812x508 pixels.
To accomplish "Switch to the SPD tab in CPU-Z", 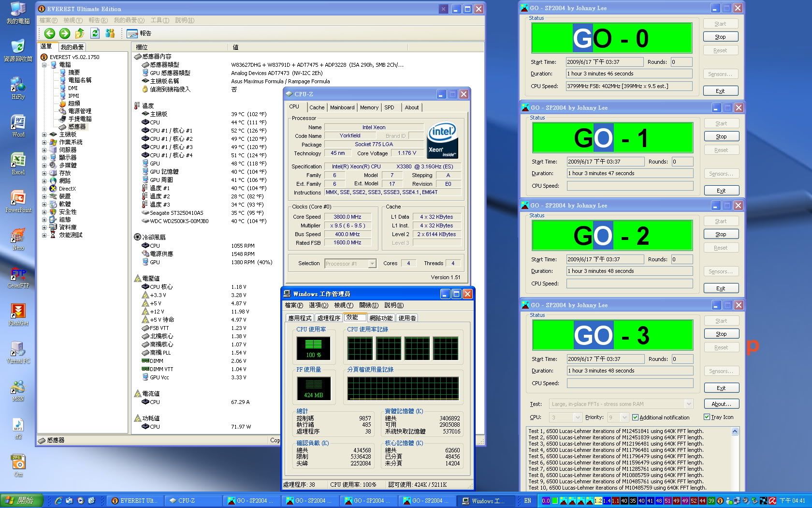I will [389, 107].
